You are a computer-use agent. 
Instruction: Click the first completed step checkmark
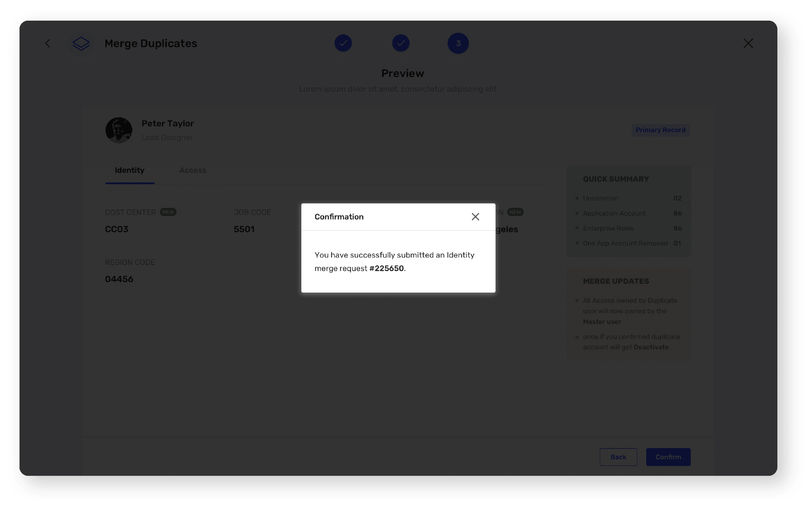point(343,43)
